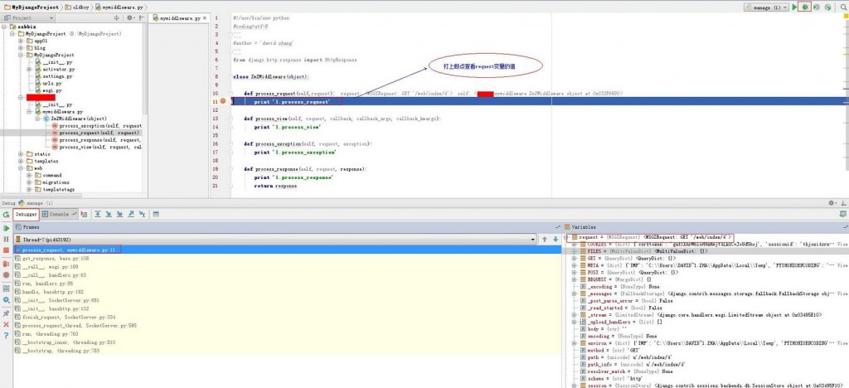
Task: Select activator.py in project tree
Action: click(54, 69)
